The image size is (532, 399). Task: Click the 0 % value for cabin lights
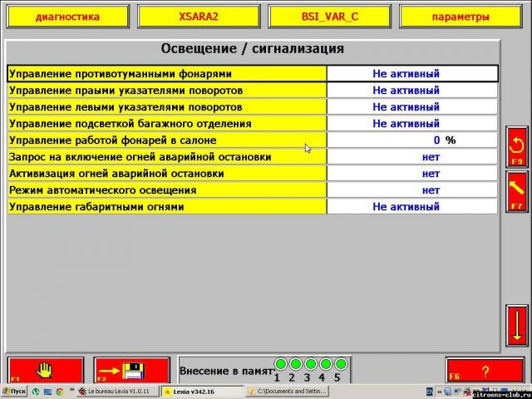point(445,140)
